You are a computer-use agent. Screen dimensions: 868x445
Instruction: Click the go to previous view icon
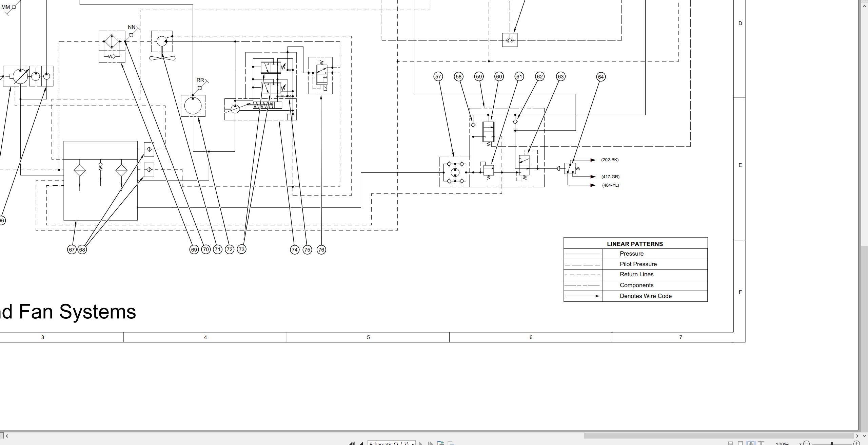[x=441, y=443]
